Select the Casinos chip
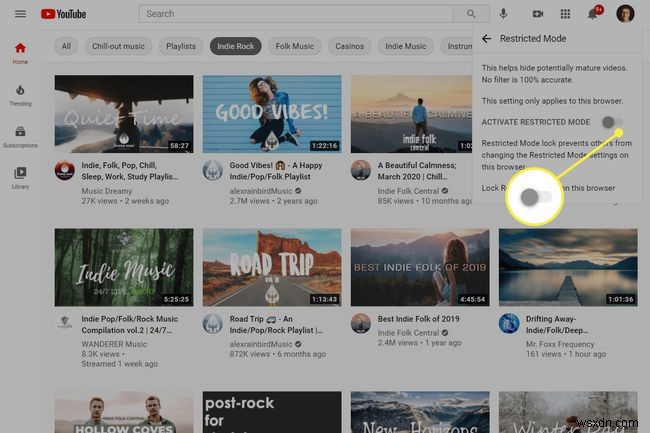This screenshot has height=433, width=650. (349, 46)
